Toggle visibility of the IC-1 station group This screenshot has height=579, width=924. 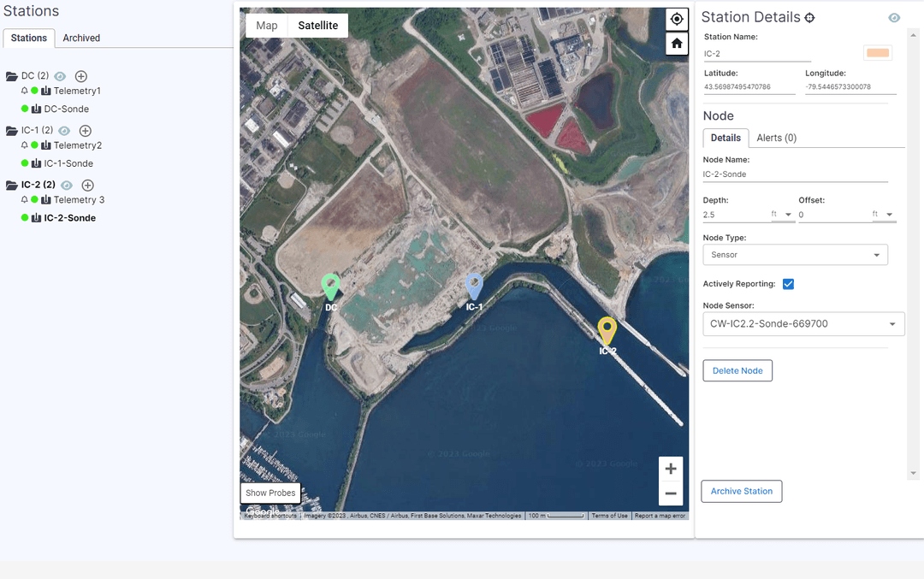[64, 130]
